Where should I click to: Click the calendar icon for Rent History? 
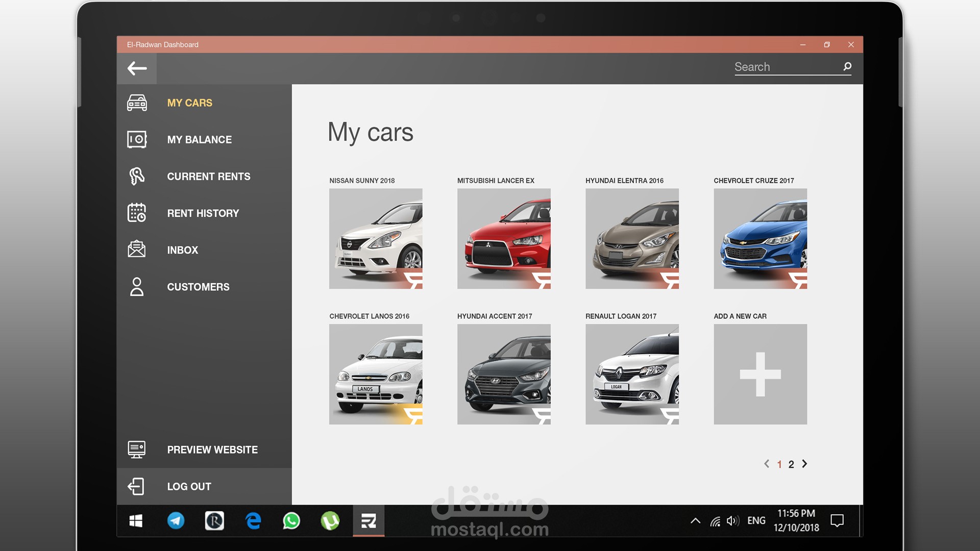tap(137, 213)
